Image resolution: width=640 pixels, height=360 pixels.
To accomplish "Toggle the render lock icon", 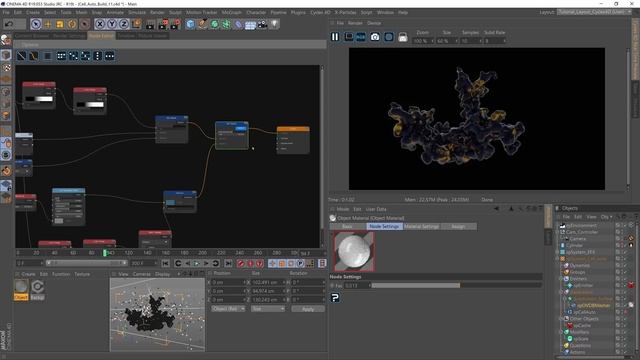I will coord(402,37).
